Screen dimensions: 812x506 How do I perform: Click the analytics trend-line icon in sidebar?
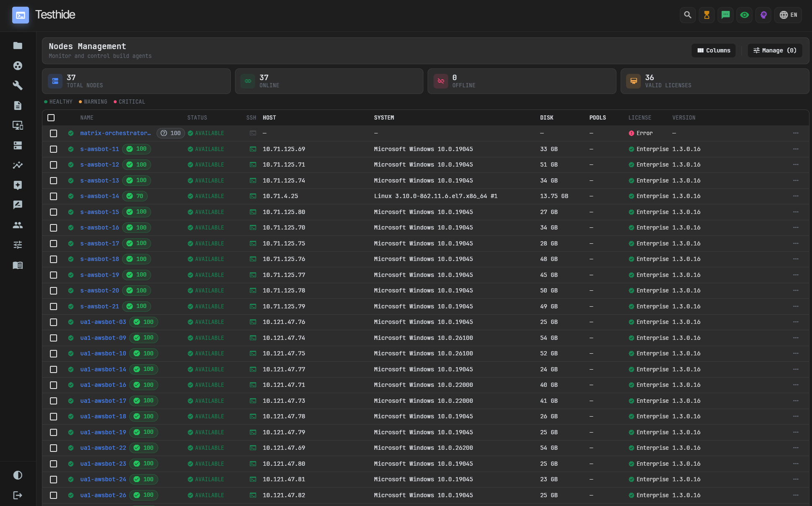click(x=18, y=165)
